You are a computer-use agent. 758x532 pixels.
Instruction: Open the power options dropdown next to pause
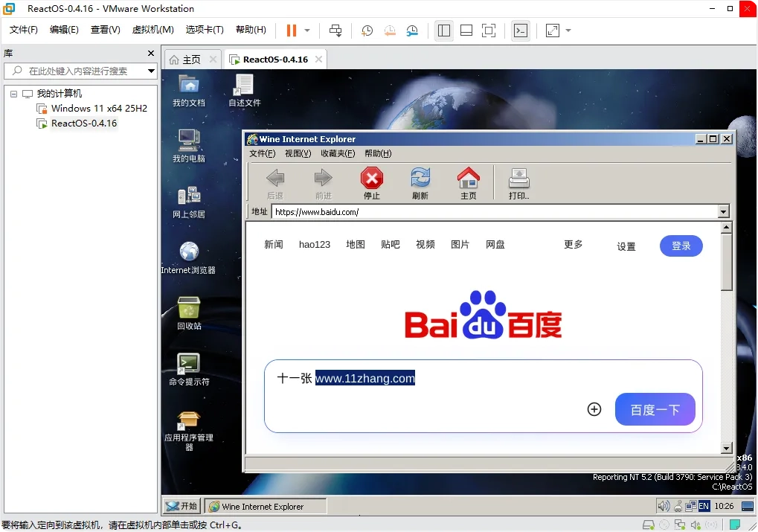(x=307, y=31)
